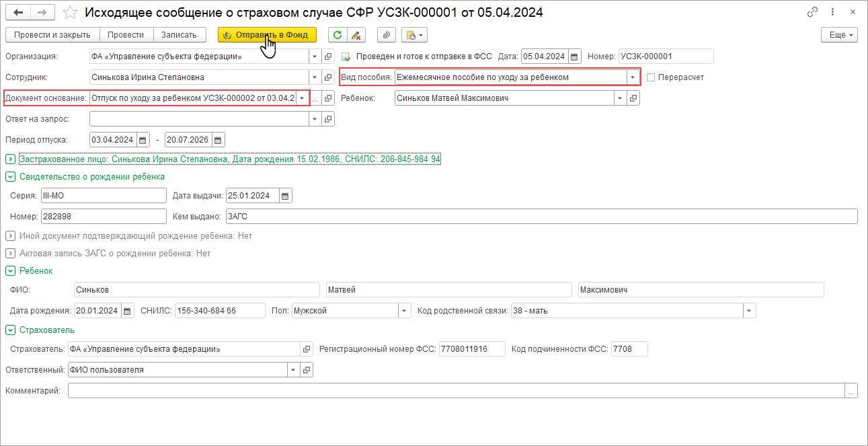This screenshot has width=868, height=446.
Task: Click the green refresh status icon
Action: tap(338, 35)
